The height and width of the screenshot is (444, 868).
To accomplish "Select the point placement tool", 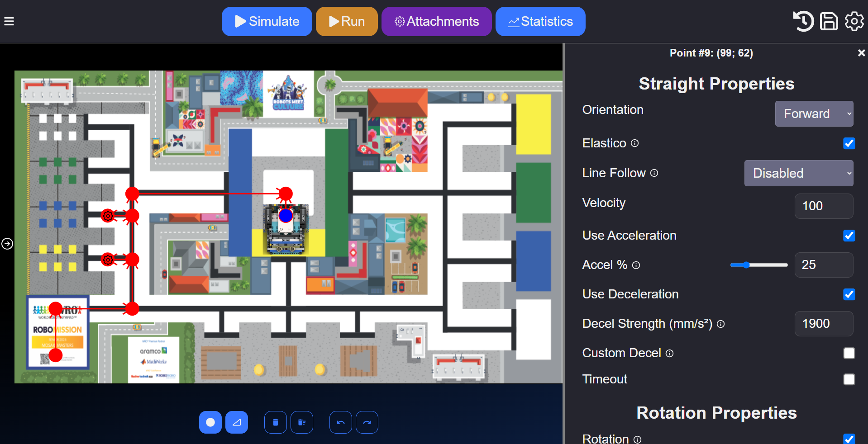I will tap(210, 422).
